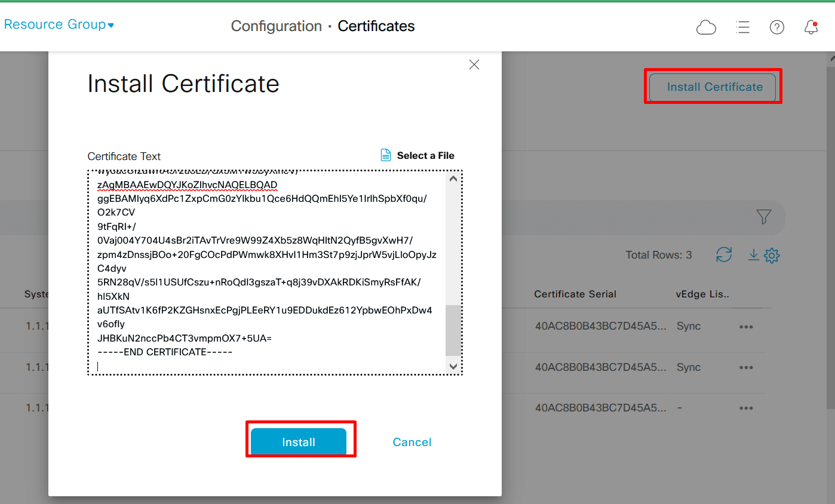Screen dimensions: 835x504
Task: Click the cloud status icon
Action: [706, 27]
